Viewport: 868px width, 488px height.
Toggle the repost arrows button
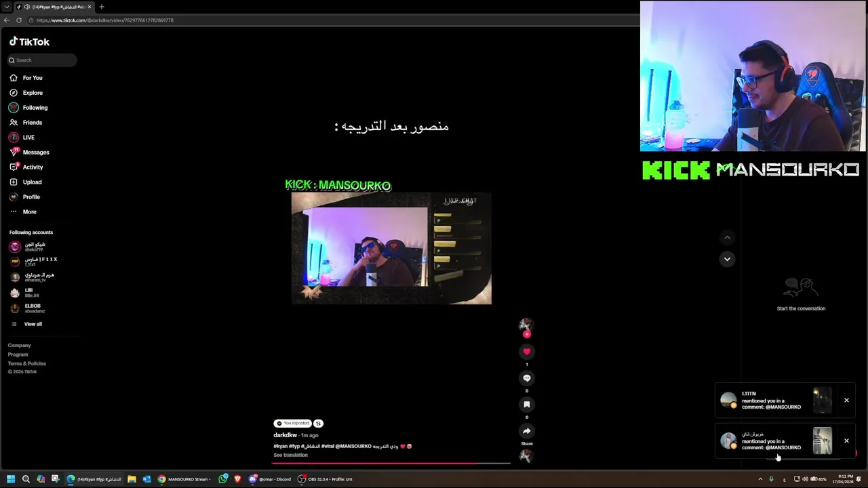(318, 424)
